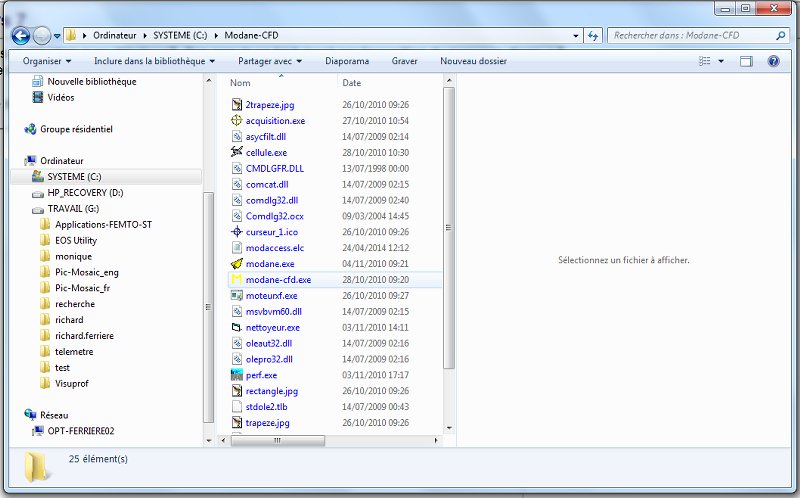
Task: Select 'SYSTEME (C:)' in the address breadcrumb
Action: pyautogui.click(x=180, y=36)
